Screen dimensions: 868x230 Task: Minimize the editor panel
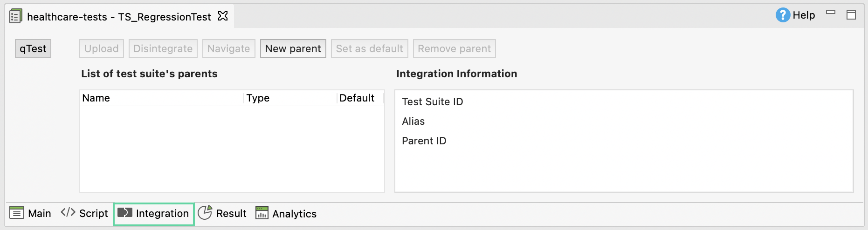click(831, 13)
